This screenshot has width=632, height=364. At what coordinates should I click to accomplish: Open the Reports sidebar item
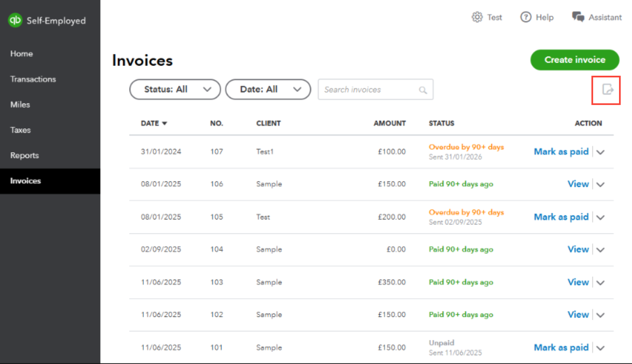(24, 155)
